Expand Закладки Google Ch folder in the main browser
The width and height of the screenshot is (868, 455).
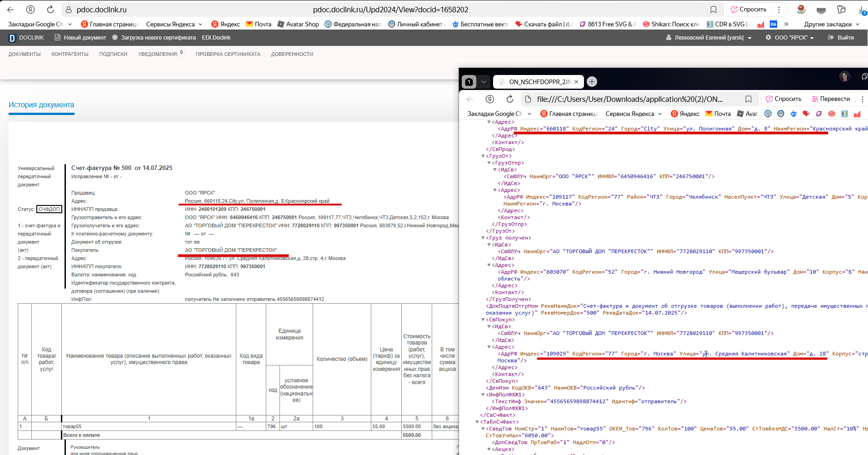pos(40,24)
